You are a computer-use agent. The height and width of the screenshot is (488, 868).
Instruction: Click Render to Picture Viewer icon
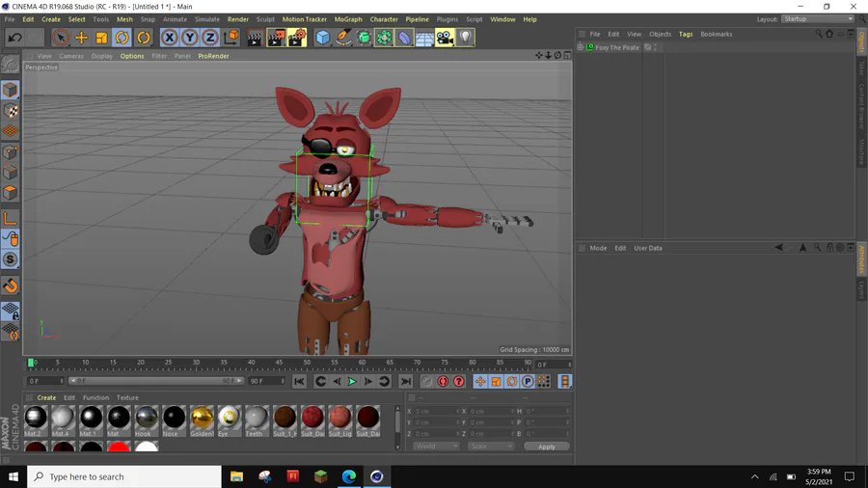coord(276,38)
